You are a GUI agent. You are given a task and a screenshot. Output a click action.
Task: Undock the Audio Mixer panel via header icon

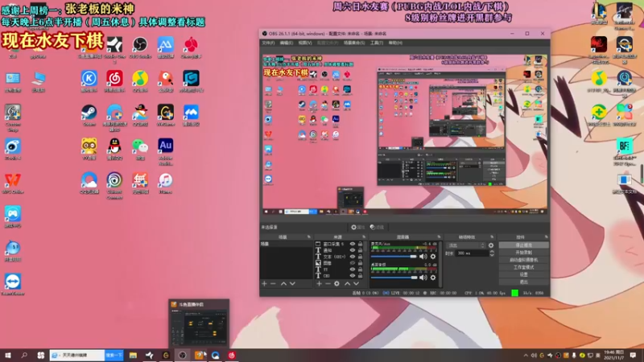[439, 237]
